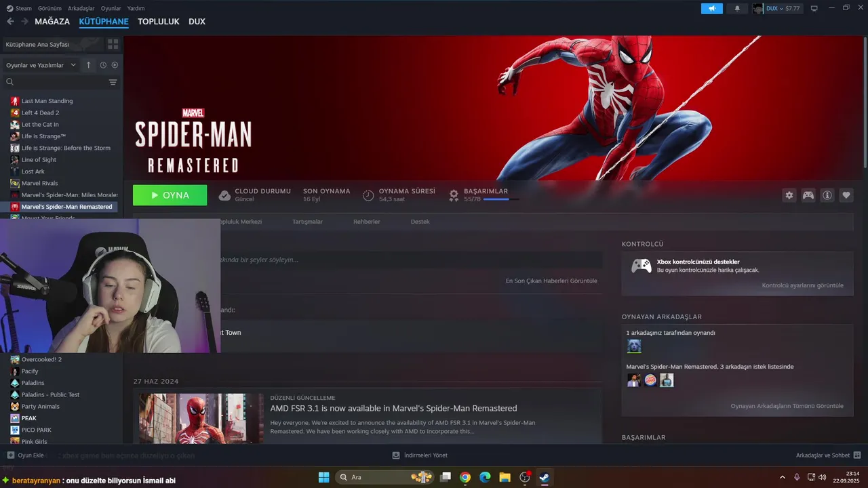Open the friend avatar who played
This screenshot has height=488, width=868.
[634, 346]
